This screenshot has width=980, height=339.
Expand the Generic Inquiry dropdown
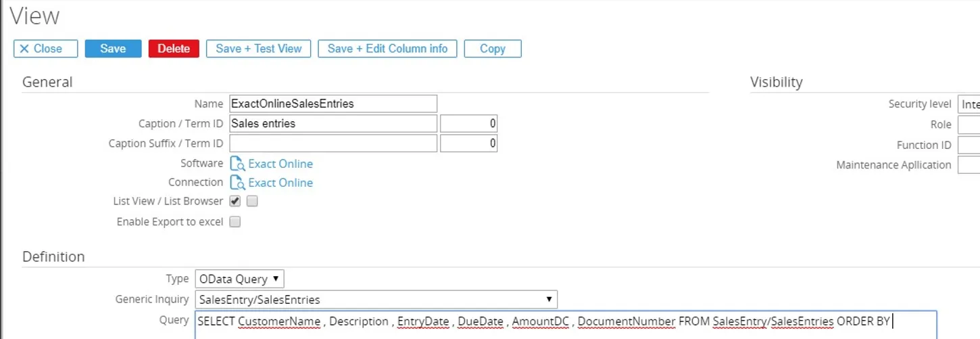coord(376,299)
